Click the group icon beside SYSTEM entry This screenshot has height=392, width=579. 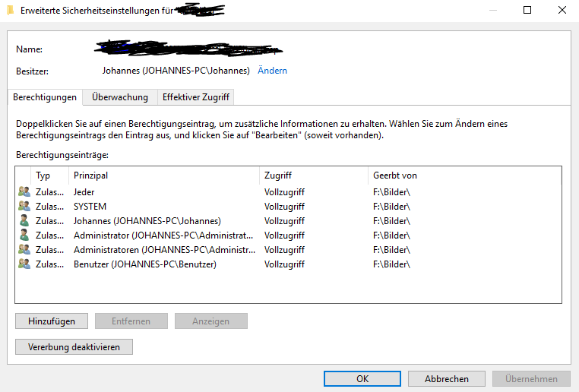[x=24, y=206]
